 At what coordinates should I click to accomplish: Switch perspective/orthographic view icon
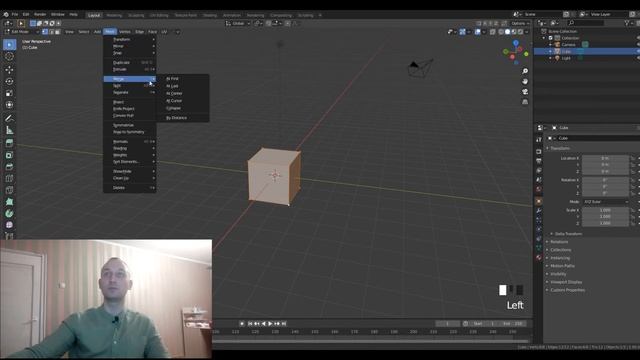[525, 102]
